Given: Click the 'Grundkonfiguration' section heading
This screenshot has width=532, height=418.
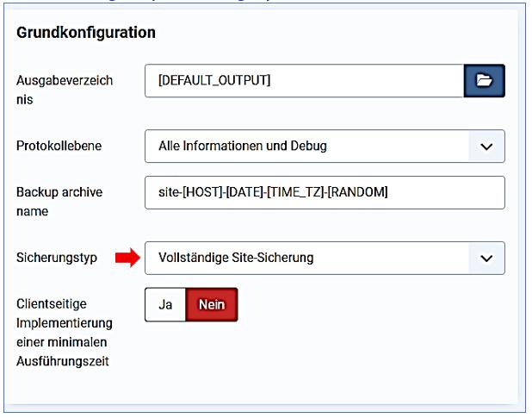Looking at the screenshot, I should (x=86, y=33).
